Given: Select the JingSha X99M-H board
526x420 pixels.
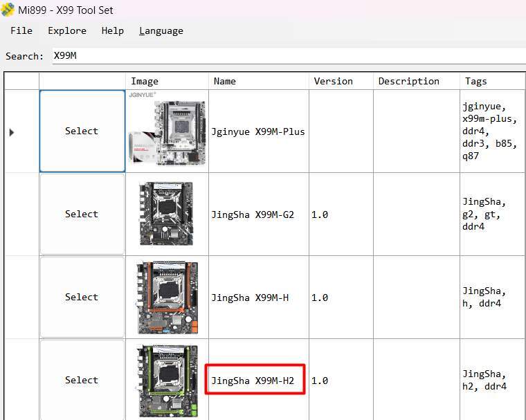Looking at the screenshot, I should coord(82,297).
